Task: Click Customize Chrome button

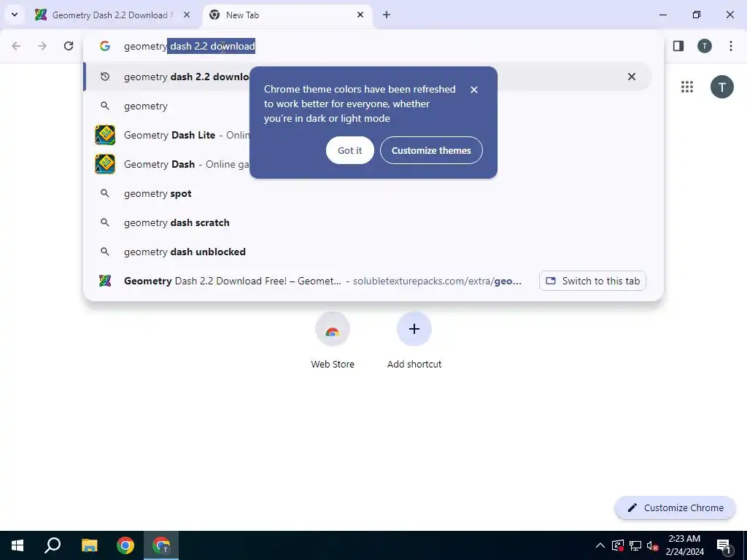Action: click(675, 507)
